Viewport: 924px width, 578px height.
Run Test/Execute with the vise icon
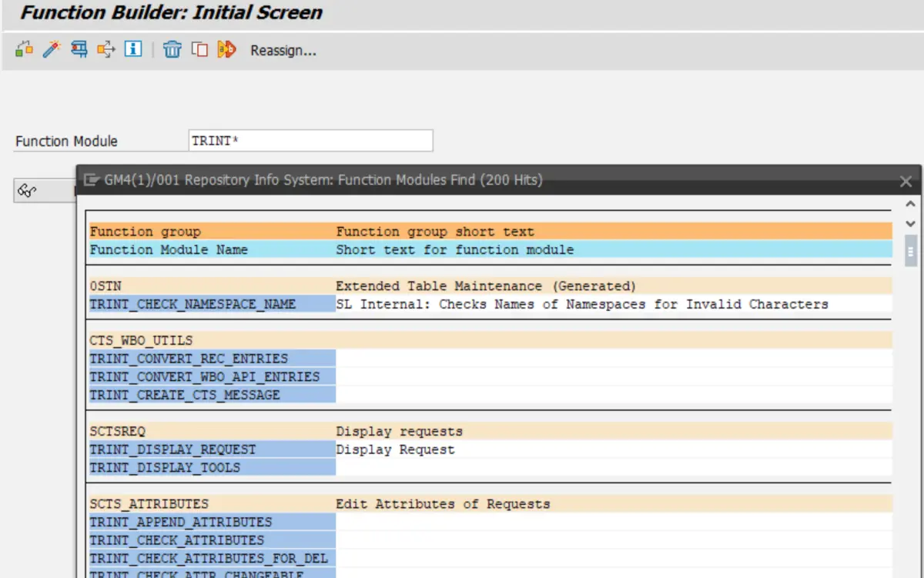point(79,50)
